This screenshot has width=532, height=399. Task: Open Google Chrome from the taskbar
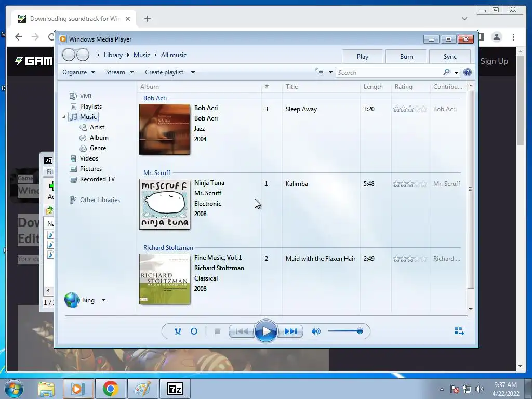point(110,389)
